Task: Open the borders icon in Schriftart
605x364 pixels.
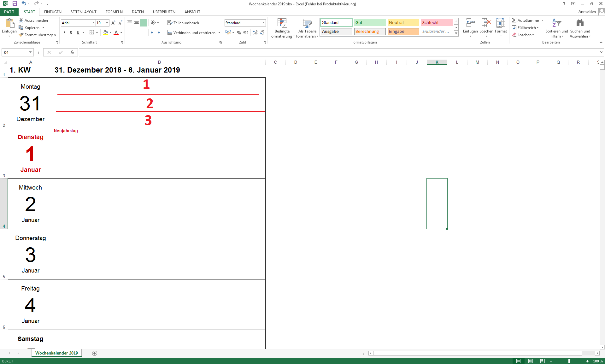Action: point(91,32)
